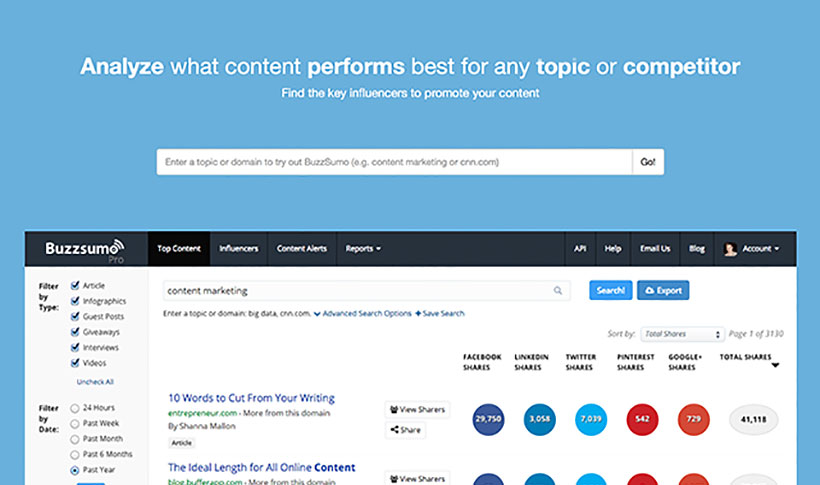Click Save Search link
Image resolution: width=820 pixels, height=485 pixels.
440,313
